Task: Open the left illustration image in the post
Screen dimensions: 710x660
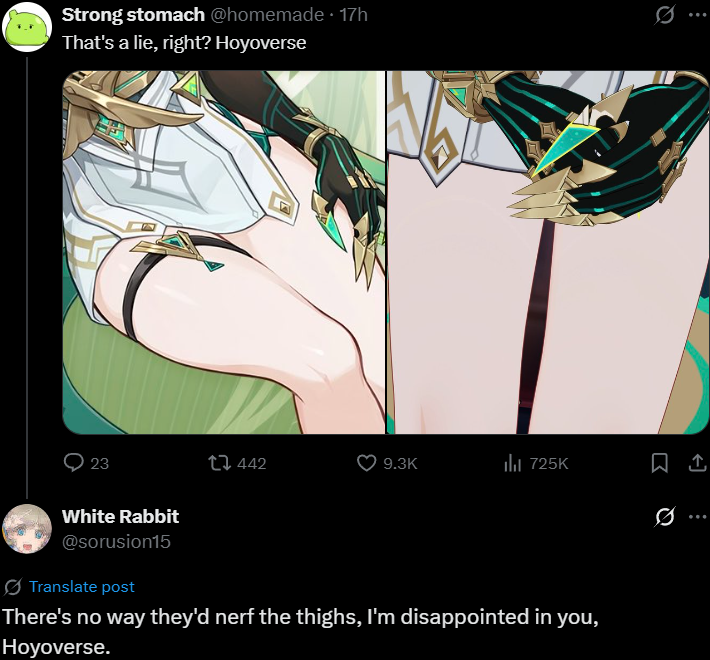Action: [224, 252]
